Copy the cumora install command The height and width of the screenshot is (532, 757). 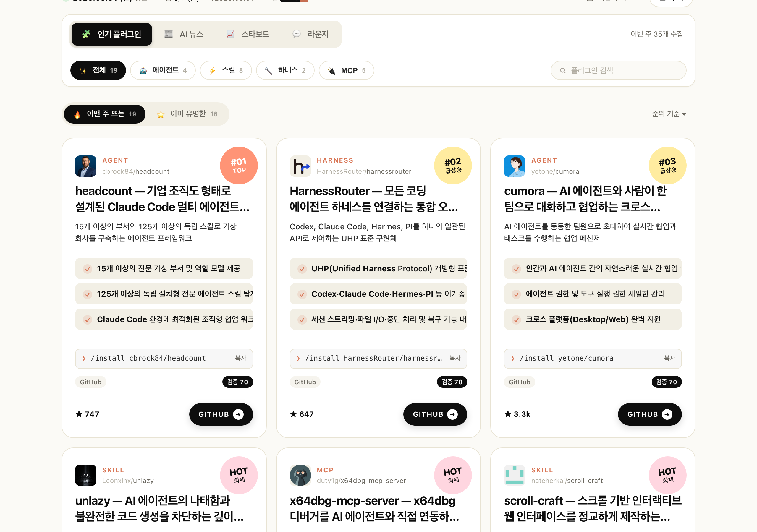670,358
